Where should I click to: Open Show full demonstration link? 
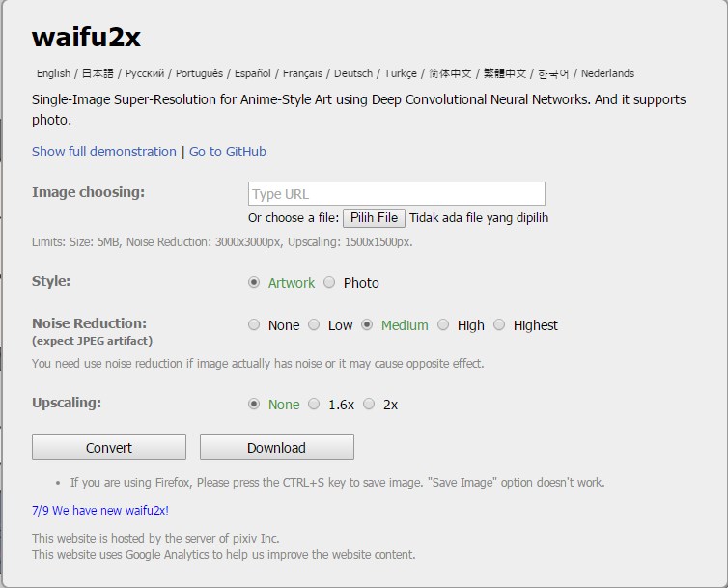tap(104, 152)
